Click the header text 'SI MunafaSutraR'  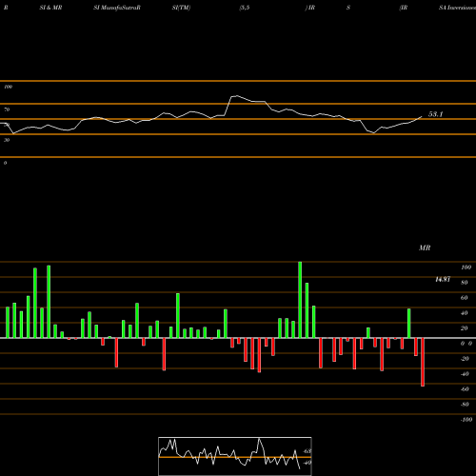coord(117,8)
